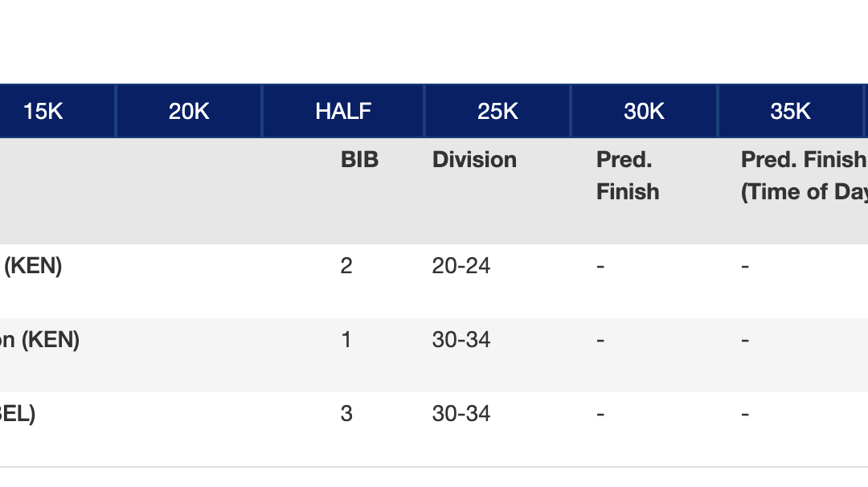Select the 30-34 division for bib 3

point(461,414)
